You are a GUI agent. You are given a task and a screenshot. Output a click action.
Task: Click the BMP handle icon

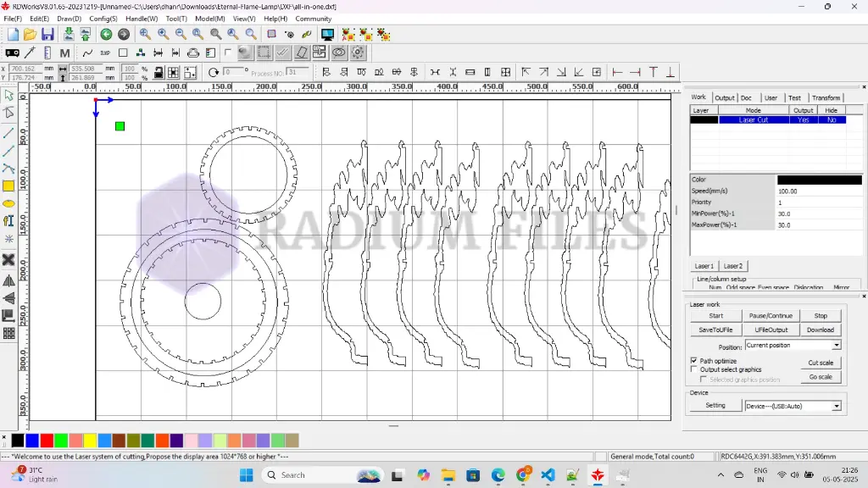[105, 53]
